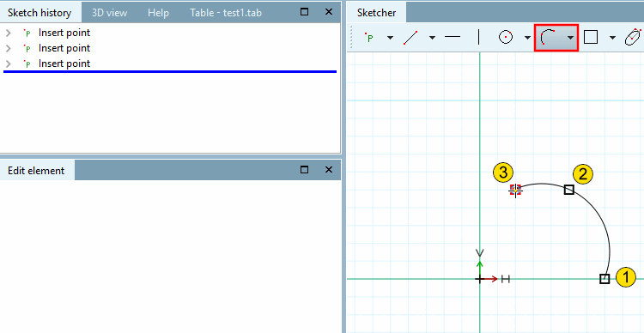Click the point icon of first history entry
Screen dimensions: 644x333
(27, 33)
